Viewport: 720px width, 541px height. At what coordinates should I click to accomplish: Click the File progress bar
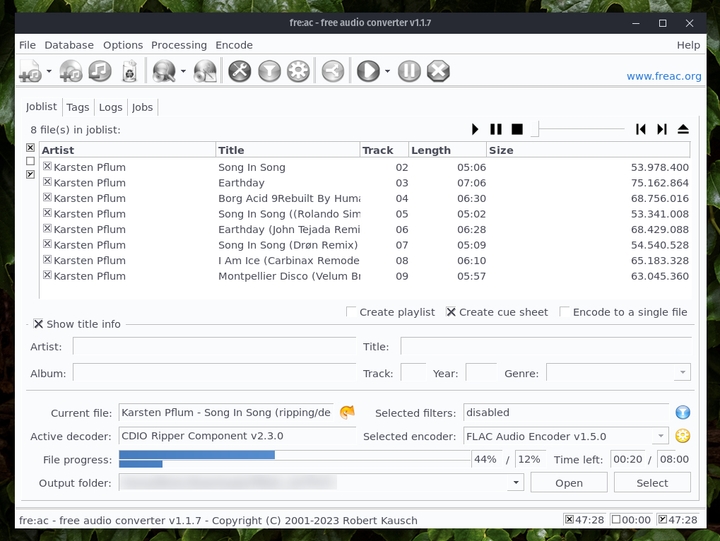(x=295, y=459)
